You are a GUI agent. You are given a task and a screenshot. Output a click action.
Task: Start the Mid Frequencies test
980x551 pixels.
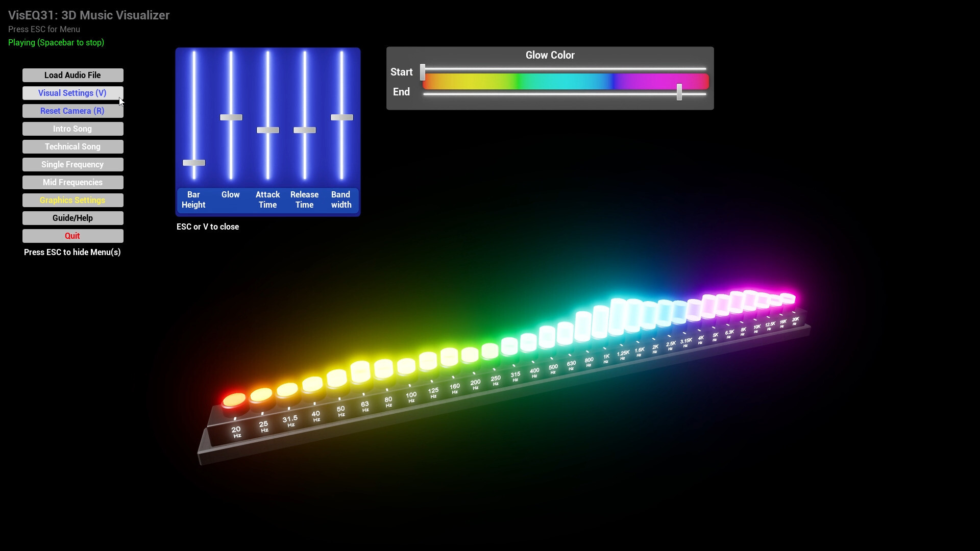[x=72, y=182]
